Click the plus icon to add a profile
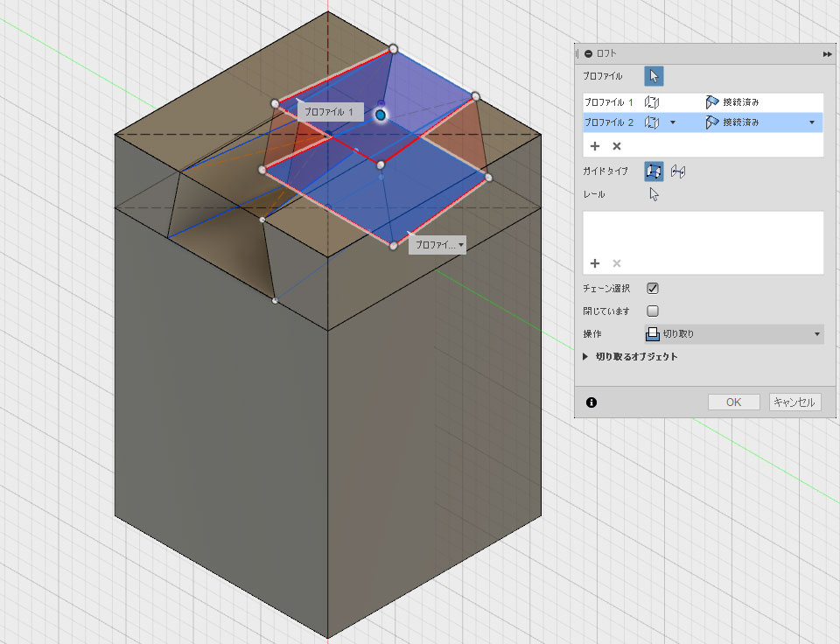The width and height of the screenshot is (840, 644). (595, 146)
